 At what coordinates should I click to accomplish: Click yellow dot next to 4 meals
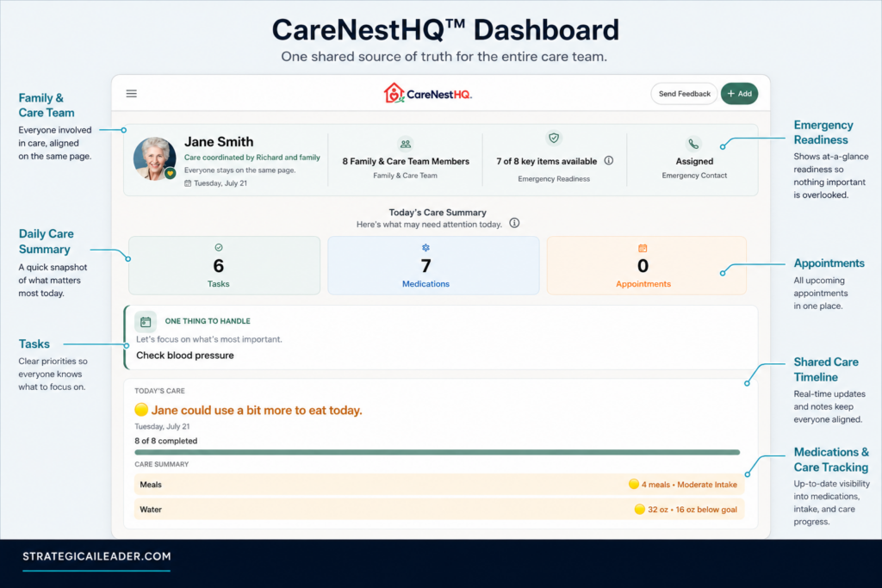[x=634, y=484]
